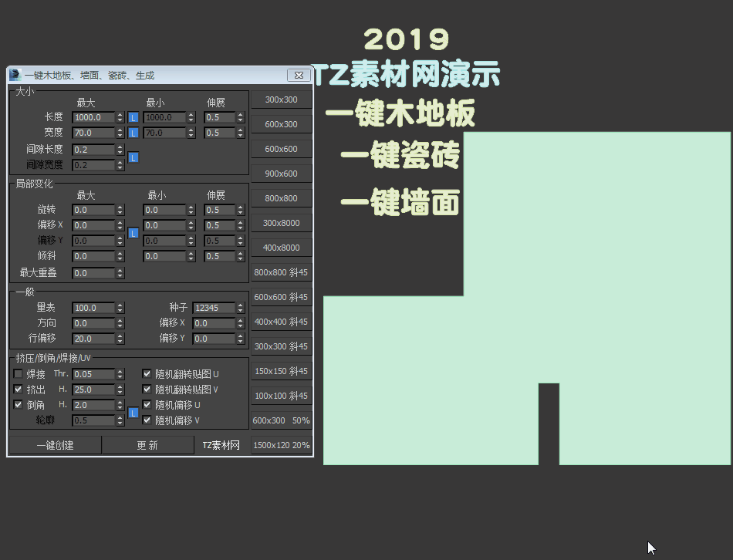Uncheck 随机偏移 U
This screenshot has height=560, width=733.
coord(147,404)
